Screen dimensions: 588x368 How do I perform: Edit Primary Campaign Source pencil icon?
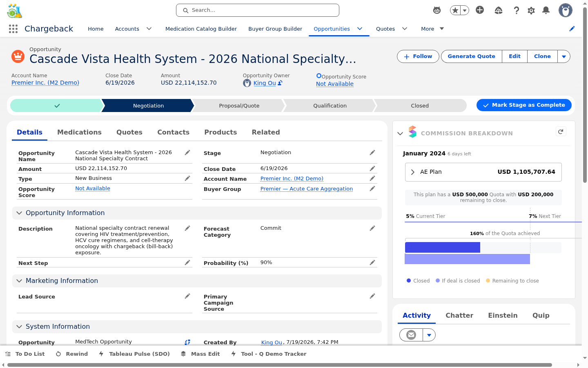[372, 296]
